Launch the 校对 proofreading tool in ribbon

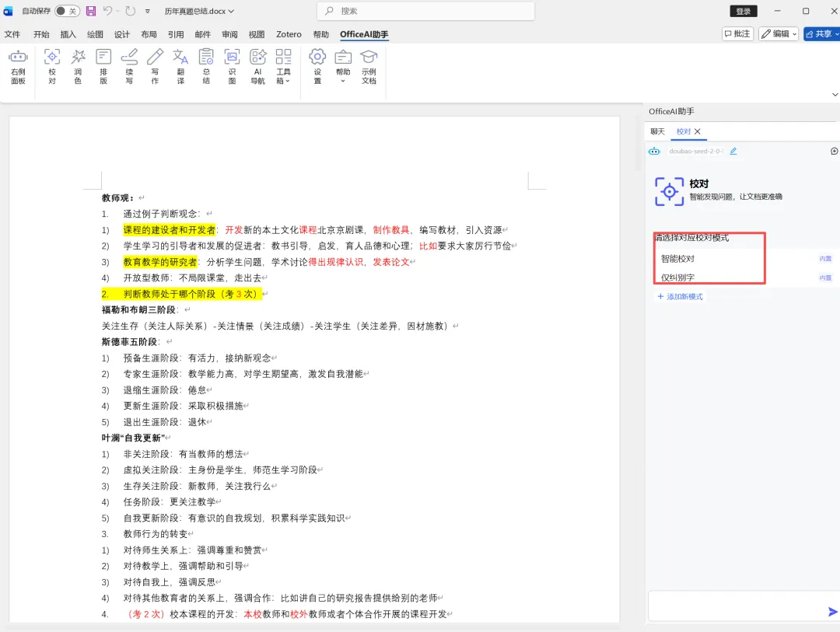click(x=52, y=67)
